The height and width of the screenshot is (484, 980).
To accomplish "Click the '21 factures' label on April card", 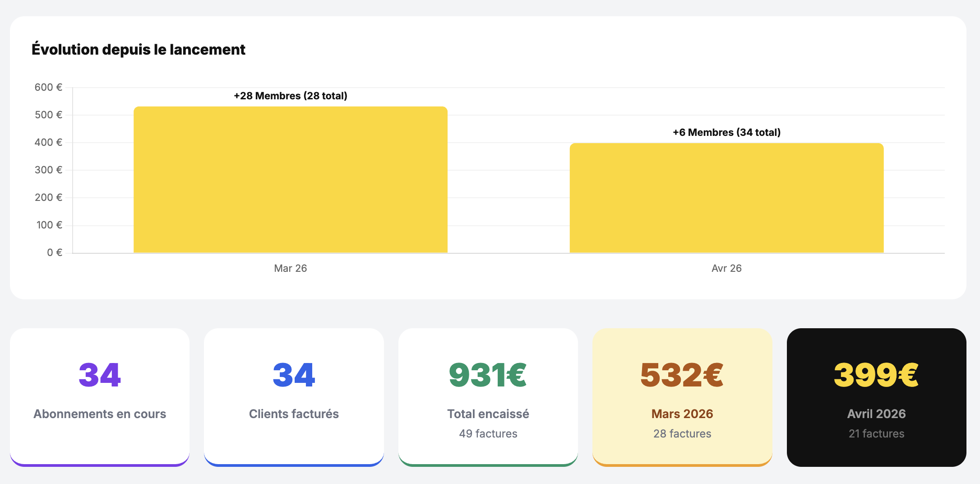I will [876, 433].
